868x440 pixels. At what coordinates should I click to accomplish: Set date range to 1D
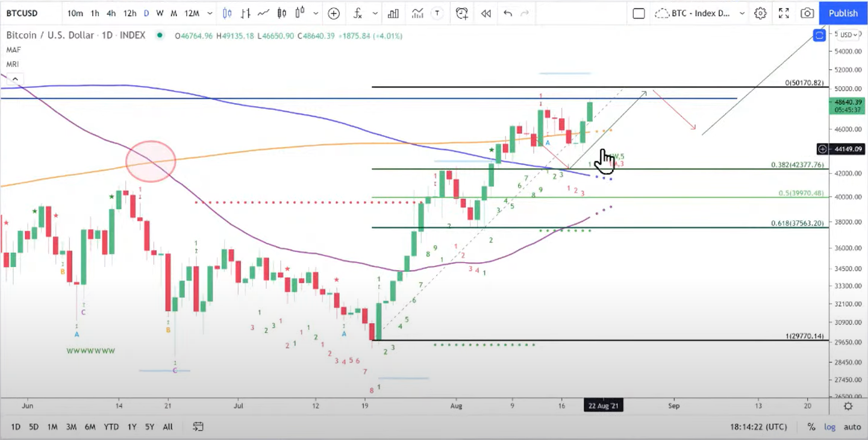16,427
